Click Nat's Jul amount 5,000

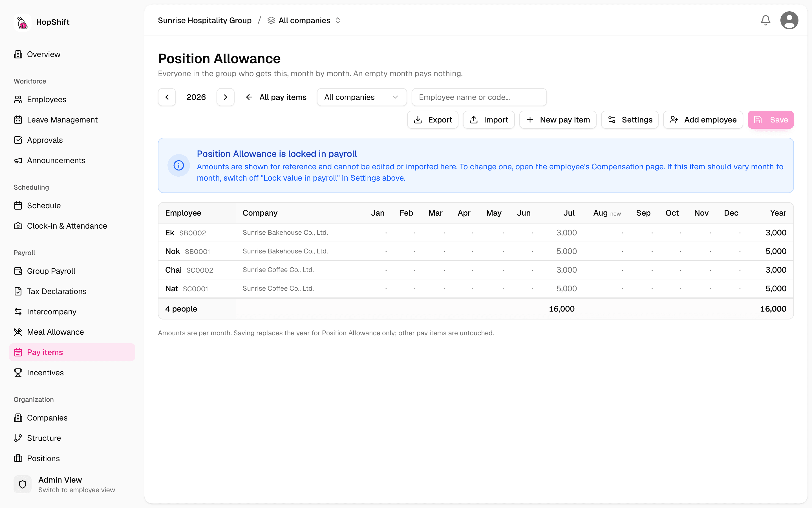566,289
